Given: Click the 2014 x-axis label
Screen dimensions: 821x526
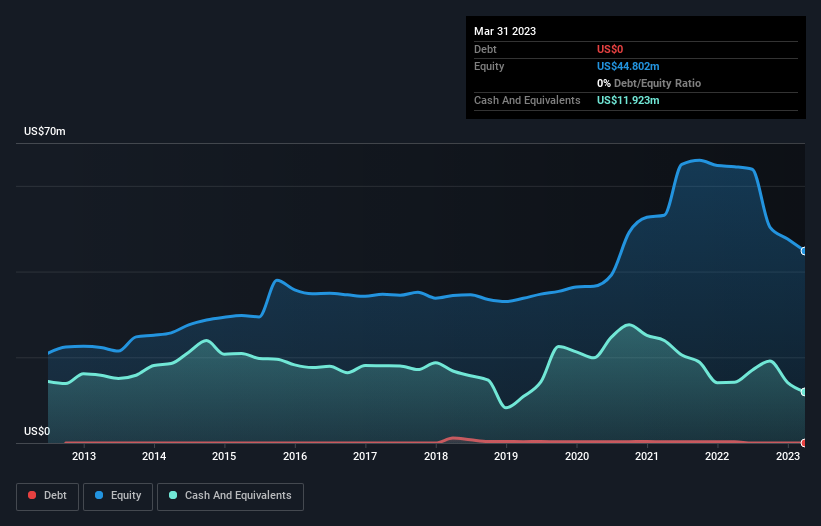Looking at the screenshot, I should tap(154, 456).
